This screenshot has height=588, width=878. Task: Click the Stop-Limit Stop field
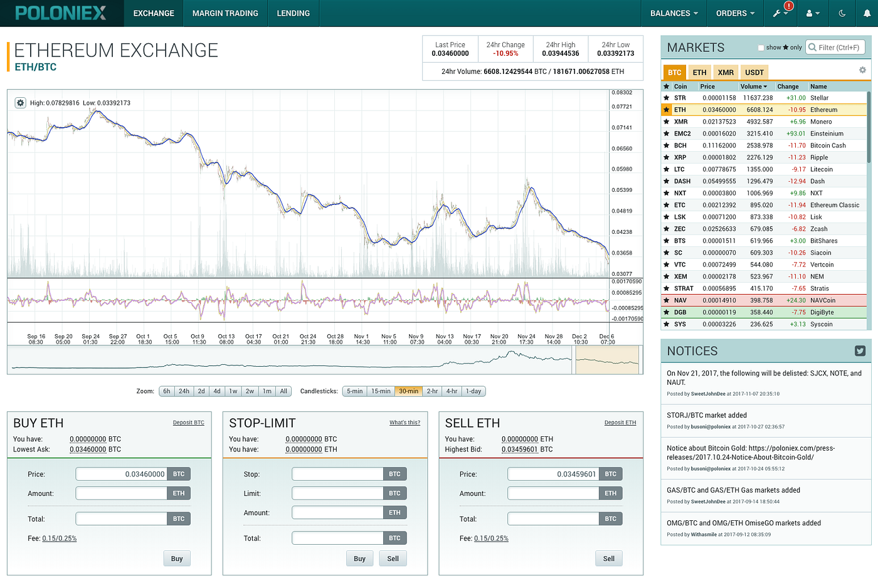tap(337, 474)
